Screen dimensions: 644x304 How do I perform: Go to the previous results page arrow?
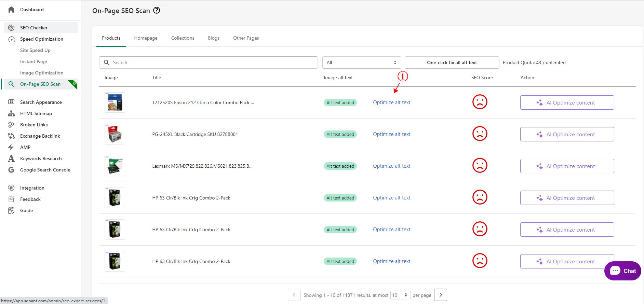click(294, 295)
